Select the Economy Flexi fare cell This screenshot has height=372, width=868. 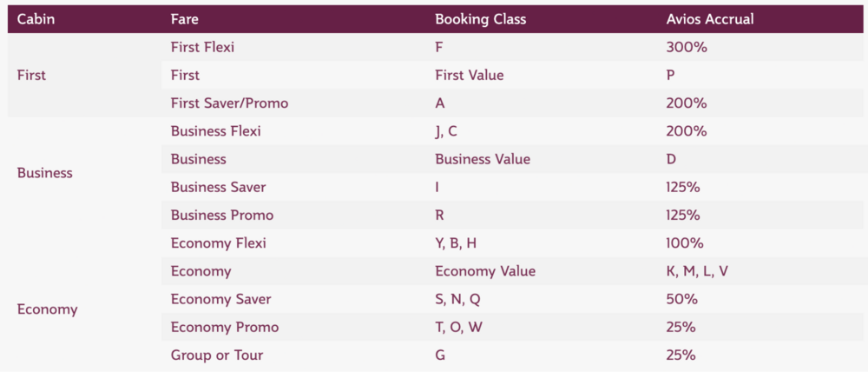(x=220, y=243)
